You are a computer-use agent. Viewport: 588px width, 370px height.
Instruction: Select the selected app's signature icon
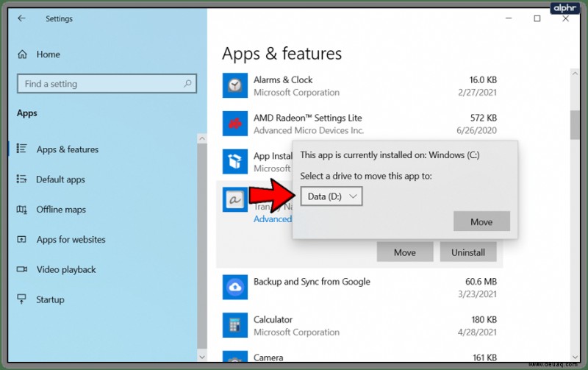click(x=234, y=199)
